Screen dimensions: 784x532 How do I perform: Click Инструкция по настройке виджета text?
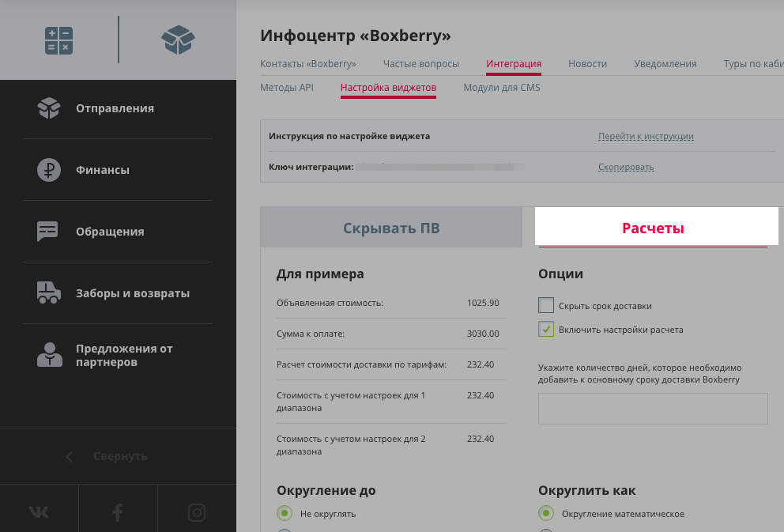349,136
